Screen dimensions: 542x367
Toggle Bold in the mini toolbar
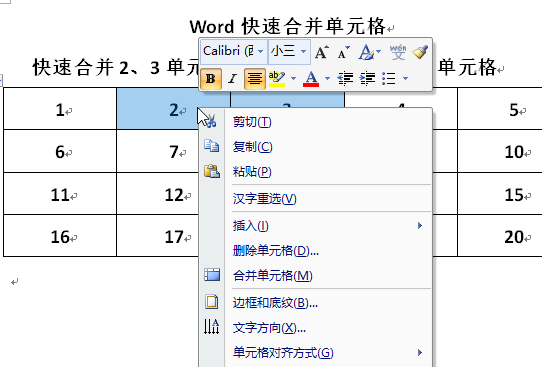click(x=211, y=79)
